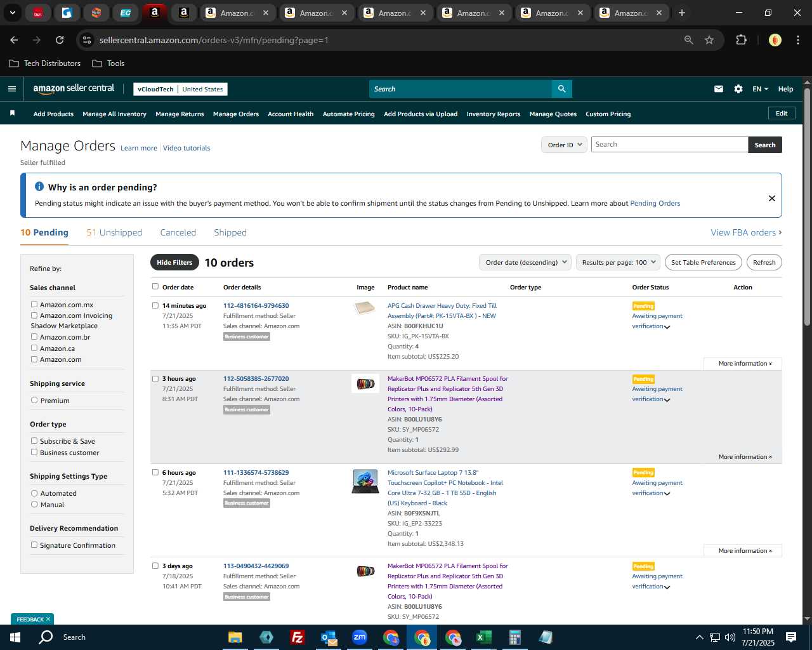Check the Amazon.com.mx sales channel filter
812x650 pixels.
point(34,305)
